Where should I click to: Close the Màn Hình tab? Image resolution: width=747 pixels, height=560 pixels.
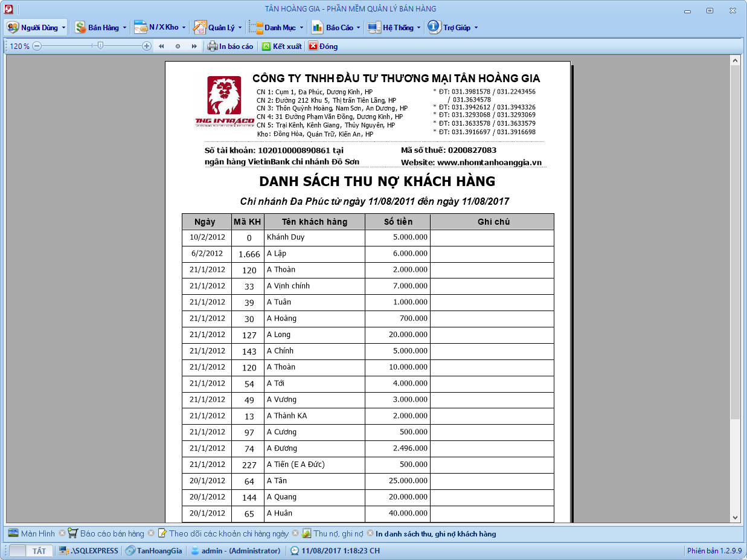click(x=62, y=533)
